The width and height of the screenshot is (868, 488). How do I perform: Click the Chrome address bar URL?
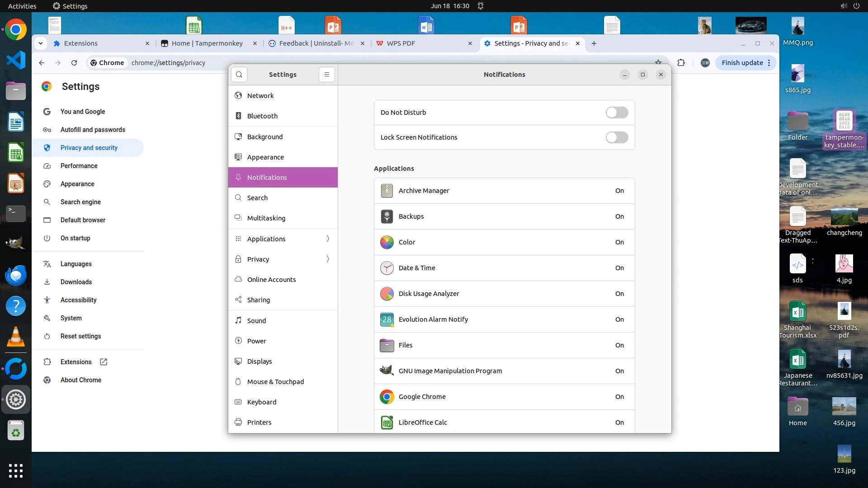pos(168,63)
